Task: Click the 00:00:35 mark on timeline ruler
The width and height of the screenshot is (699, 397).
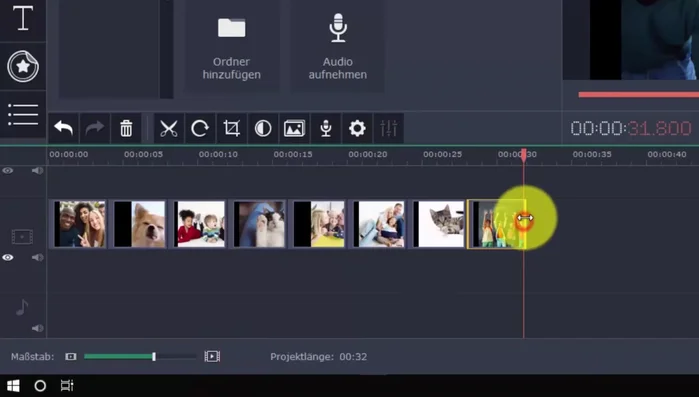Action: [592, 155]
